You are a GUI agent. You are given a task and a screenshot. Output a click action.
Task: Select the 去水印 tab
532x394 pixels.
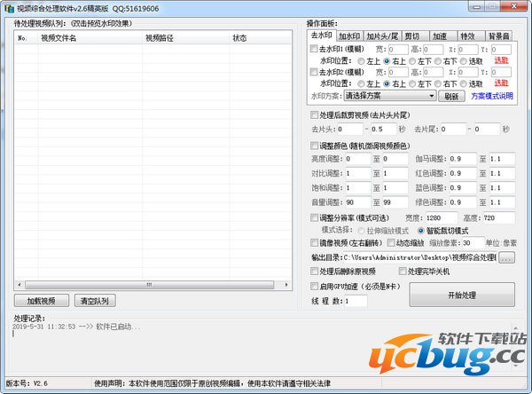click(321, 35)
